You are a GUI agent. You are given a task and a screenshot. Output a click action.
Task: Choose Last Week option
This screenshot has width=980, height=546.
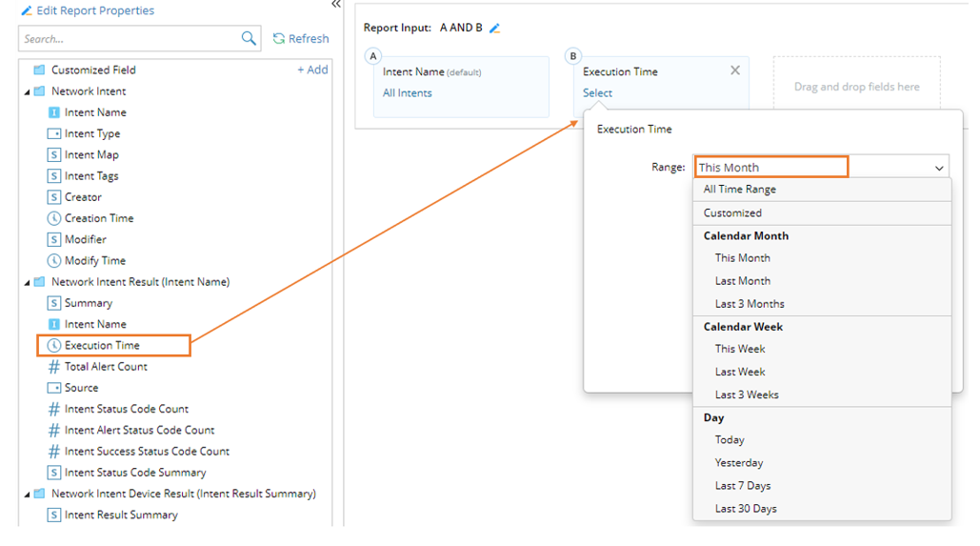[822, 372]
